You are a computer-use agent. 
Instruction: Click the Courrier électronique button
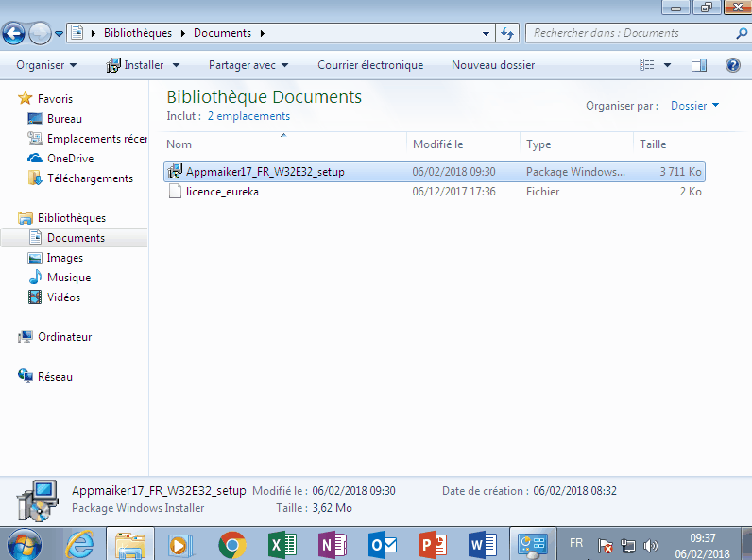(x=370, y=65)
